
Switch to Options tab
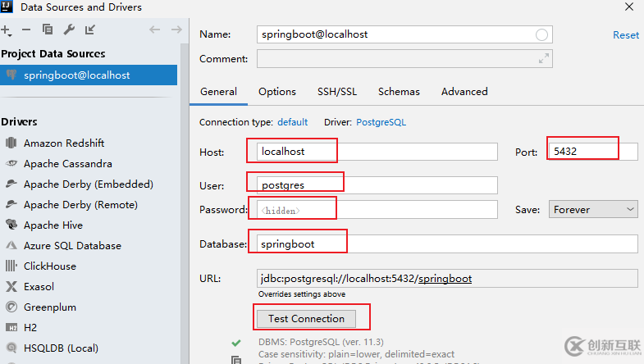click(277, 92)
